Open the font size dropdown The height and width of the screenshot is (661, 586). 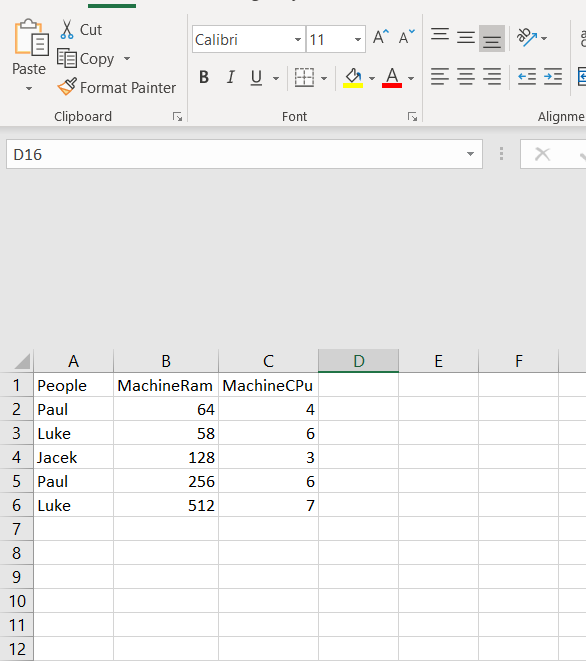[x=358, y=40]
